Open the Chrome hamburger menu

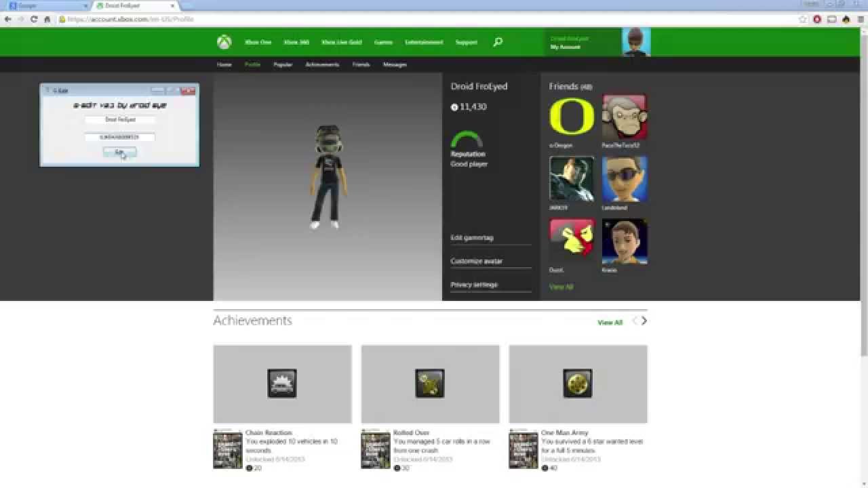[860, 19]
